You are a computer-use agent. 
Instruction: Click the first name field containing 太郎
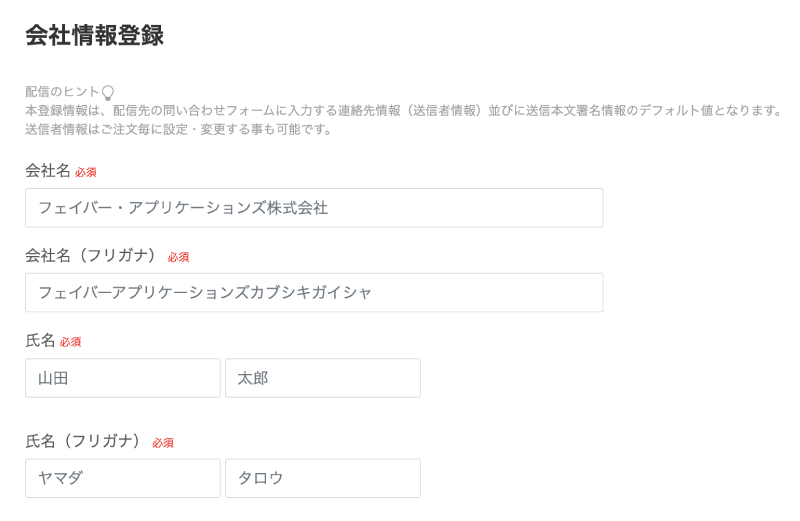(x=323, y=378)
